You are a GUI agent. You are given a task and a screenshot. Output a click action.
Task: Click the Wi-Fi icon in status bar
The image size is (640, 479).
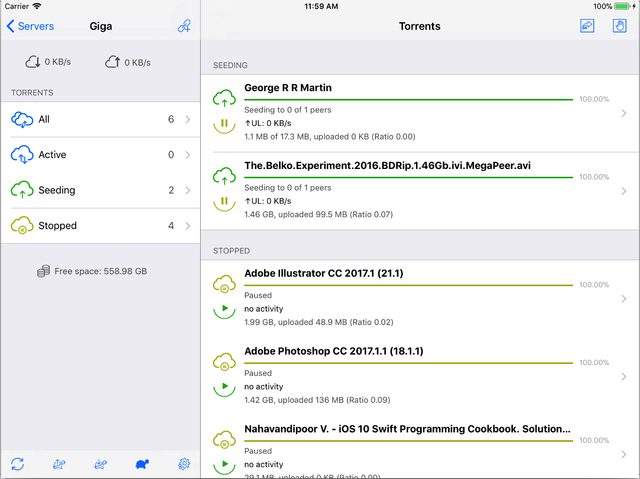[37, 6]
